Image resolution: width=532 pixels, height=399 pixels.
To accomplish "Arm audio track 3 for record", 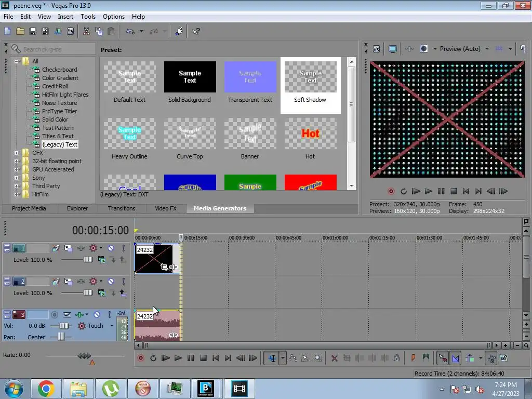I will pos(54,315).
